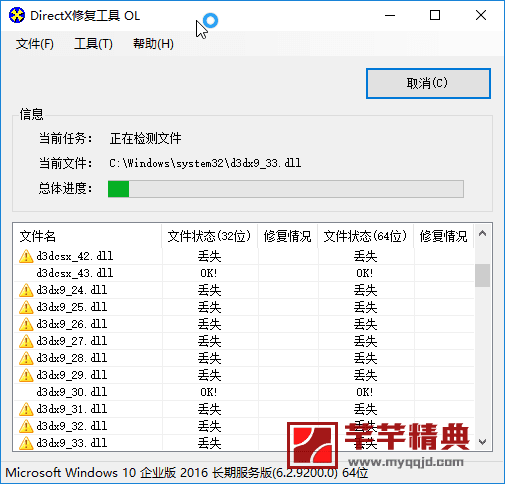Open the 工具(T) menu

[x=93, y=44]
